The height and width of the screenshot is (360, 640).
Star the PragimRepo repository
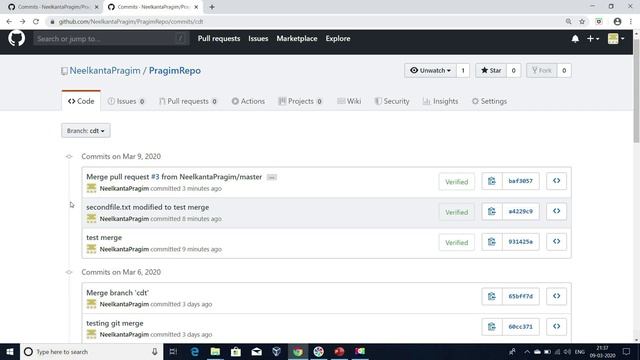[491, 70]
